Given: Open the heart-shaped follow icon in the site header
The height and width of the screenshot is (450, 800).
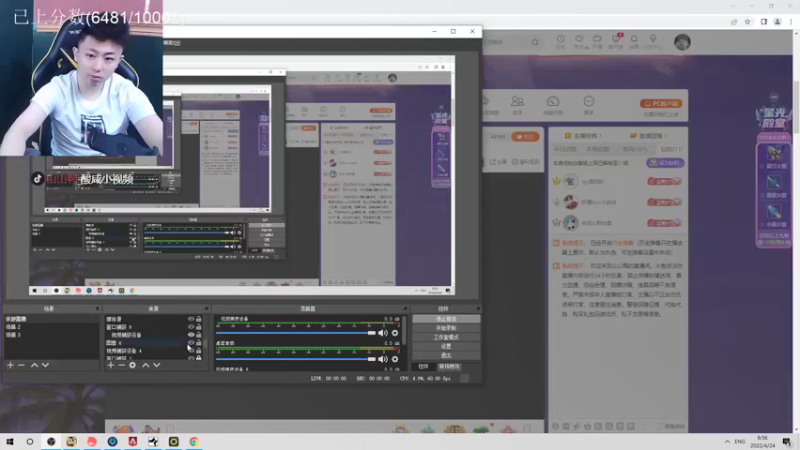Looking at the screenshot, I should 579,41.
